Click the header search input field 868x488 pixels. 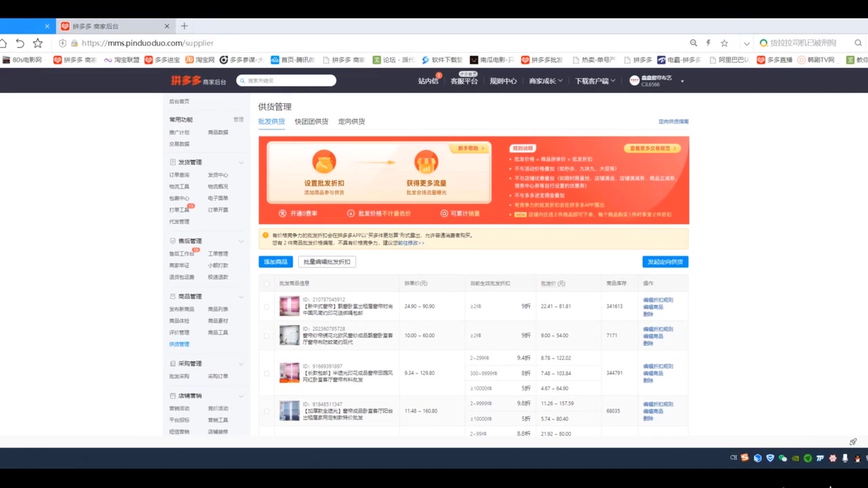(286, 81)
